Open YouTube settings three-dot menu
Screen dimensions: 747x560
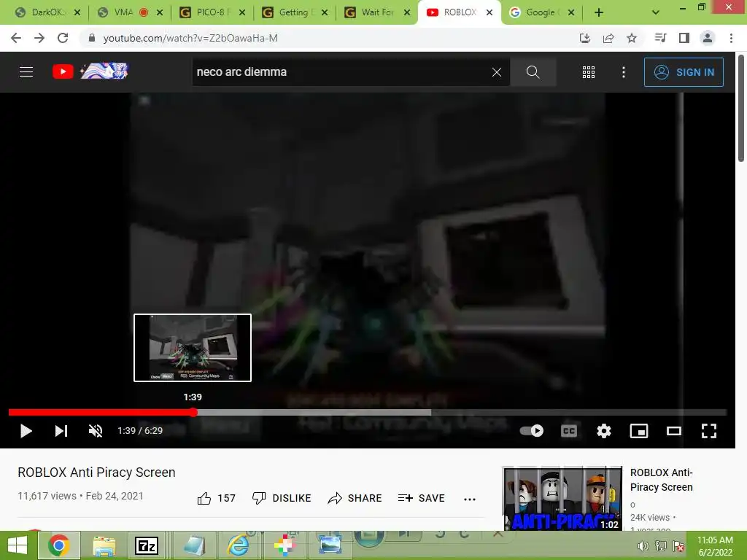[623, 72]
